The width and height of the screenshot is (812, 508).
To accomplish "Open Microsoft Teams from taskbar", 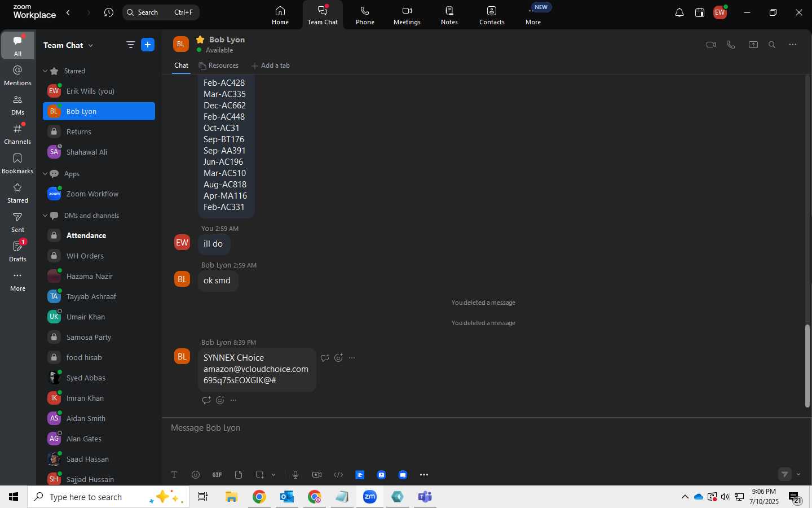I will click(x=425, y=497).
